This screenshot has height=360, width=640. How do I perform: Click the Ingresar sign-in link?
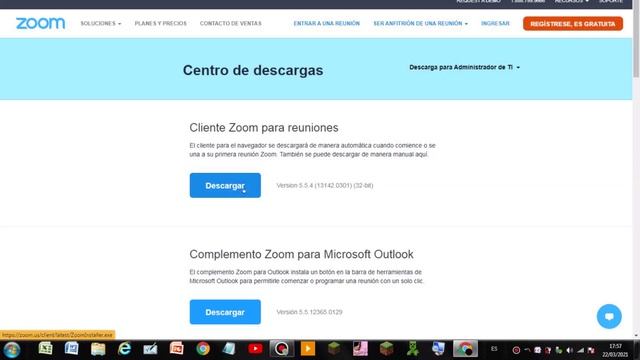point(495,23)
